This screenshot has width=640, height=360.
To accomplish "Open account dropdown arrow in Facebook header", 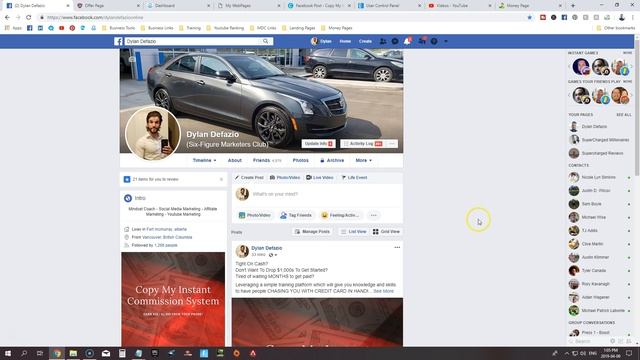I will tap(446, 41).
